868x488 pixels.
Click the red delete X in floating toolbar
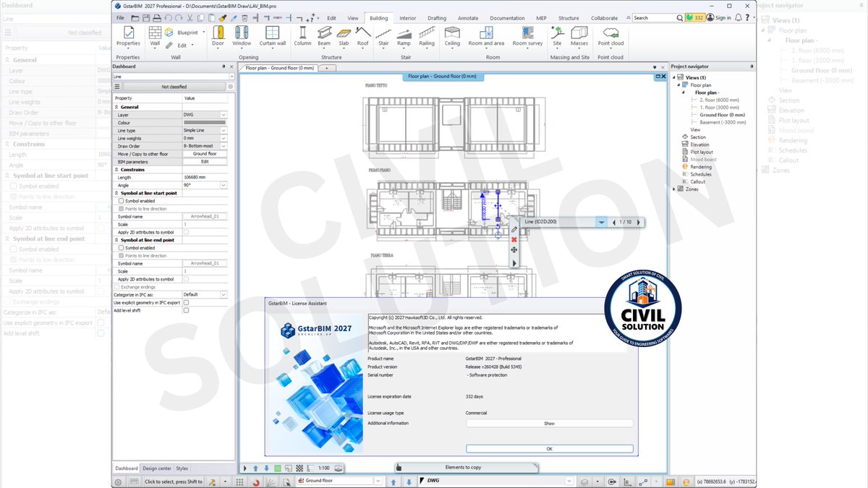[514, 239]
